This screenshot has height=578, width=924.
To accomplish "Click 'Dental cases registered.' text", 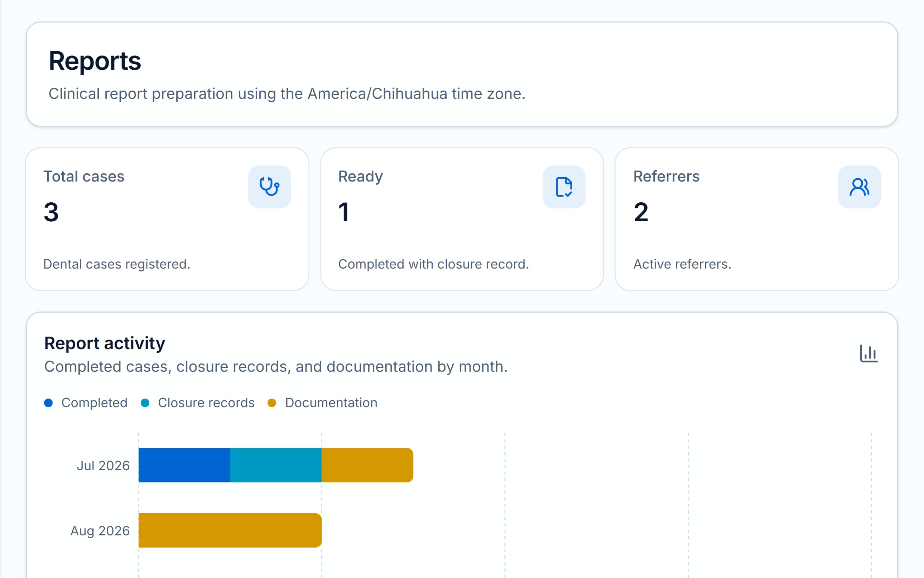I will (x=117, y=264).
